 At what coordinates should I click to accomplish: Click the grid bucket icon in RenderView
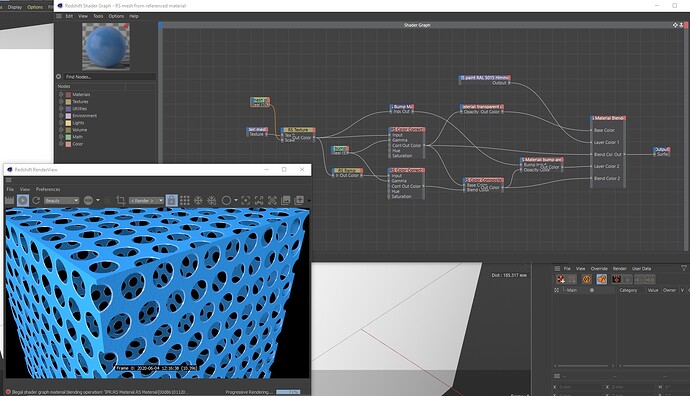click(185, 201)
